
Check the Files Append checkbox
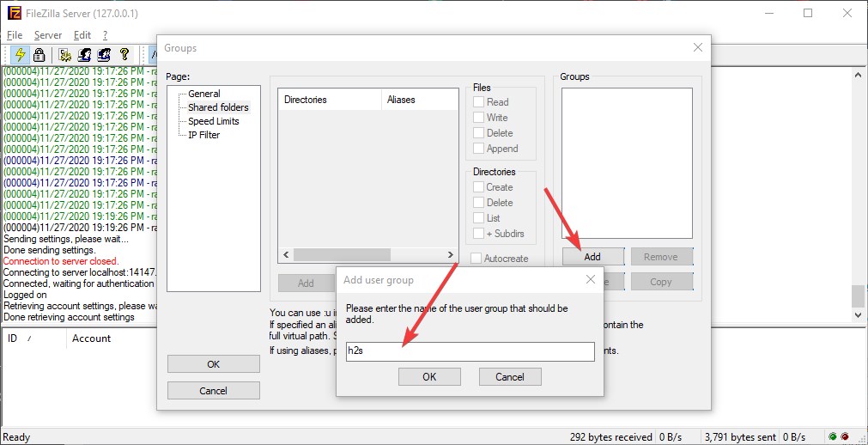pos(478,149)
